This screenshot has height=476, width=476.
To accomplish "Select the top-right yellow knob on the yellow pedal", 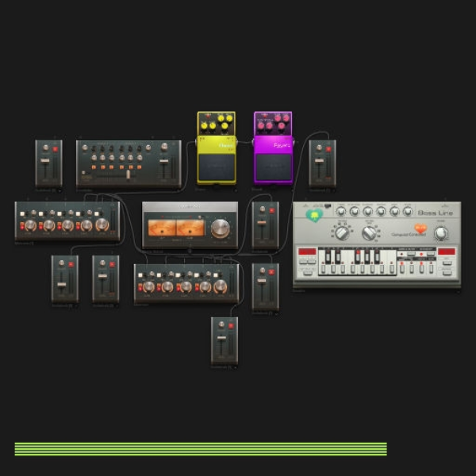I will coord(229,118).
